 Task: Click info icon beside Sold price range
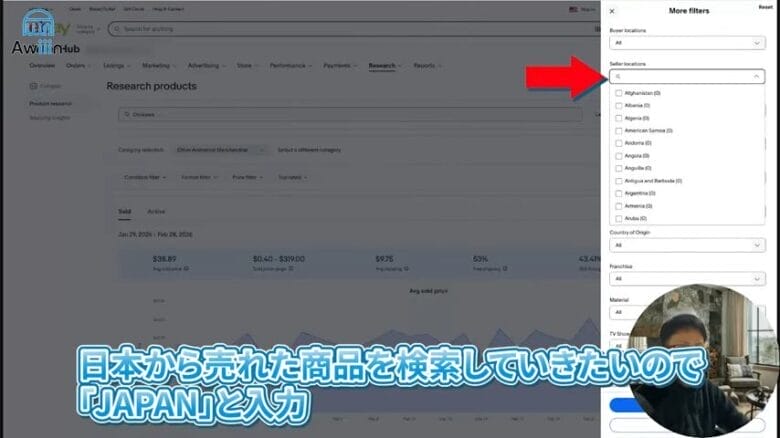(291, 269)
